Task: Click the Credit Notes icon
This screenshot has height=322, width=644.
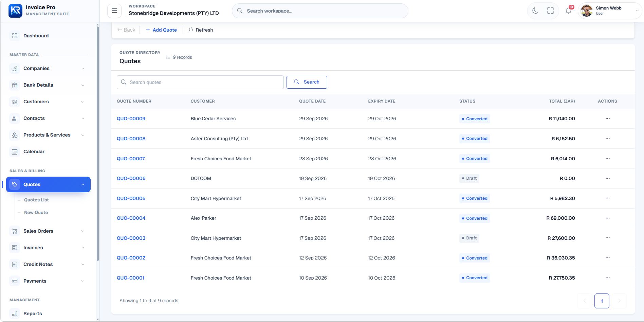Action: [15, 265]
